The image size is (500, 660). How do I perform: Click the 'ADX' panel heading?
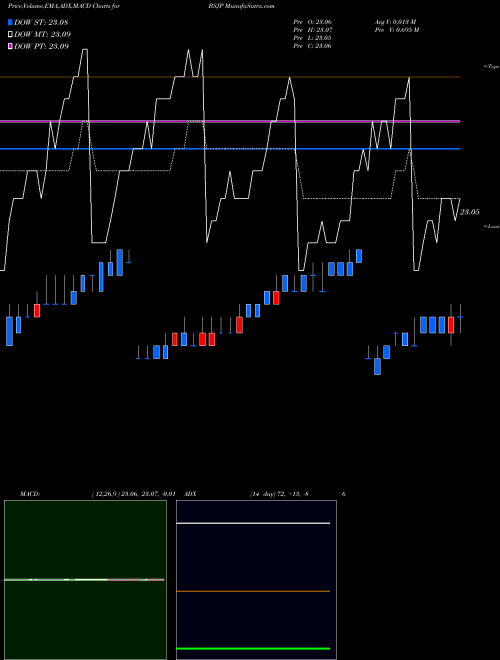191,494
